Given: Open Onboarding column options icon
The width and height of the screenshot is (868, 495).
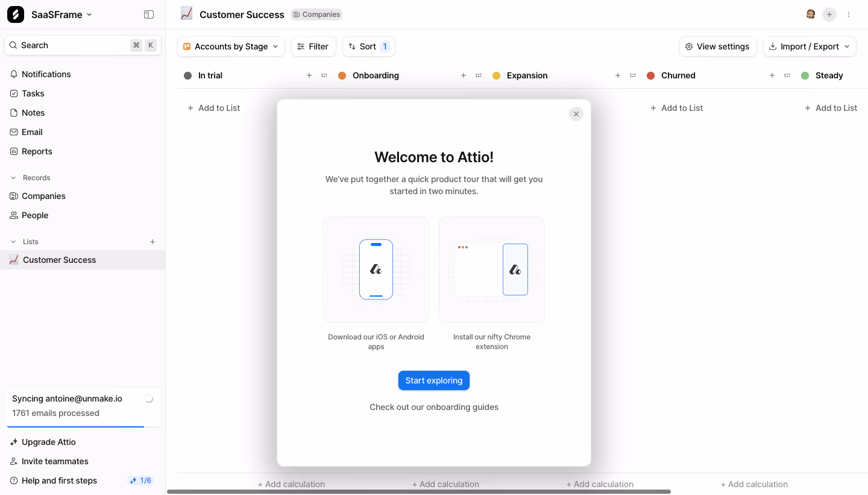Looking at the screenshot, I should pyautogui.click(x=479, y=75).
